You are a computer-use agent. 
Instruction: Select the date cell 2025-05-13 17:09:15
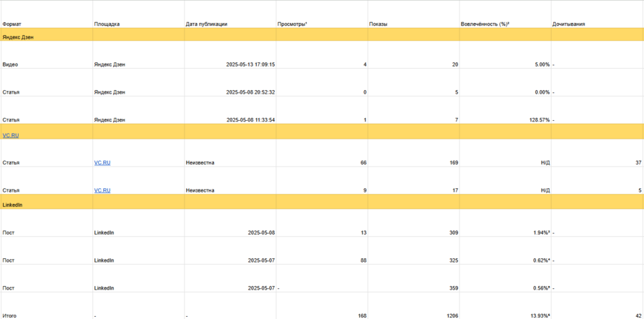pyautogui.click(x=230, y=55)
